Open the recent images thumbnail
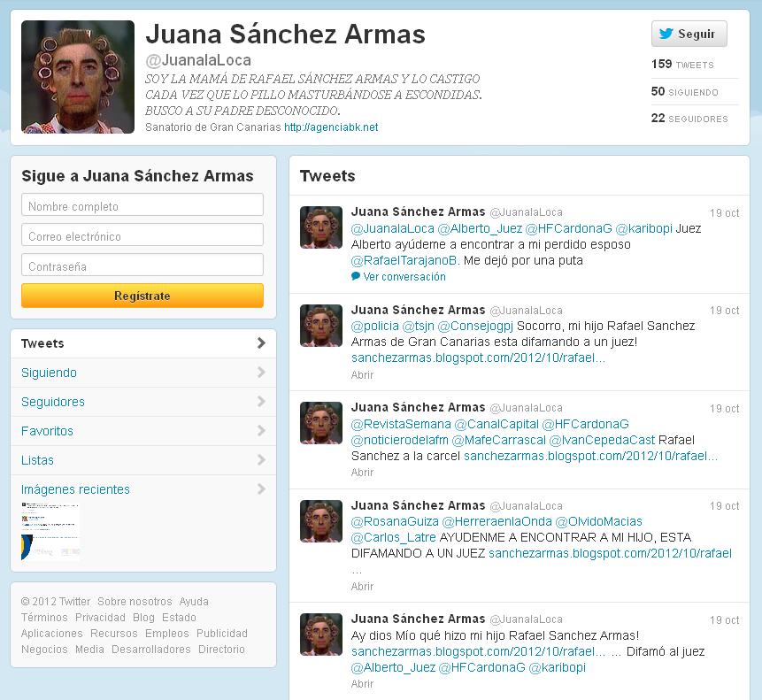Viewport: 762px width, 700px height. click(x=50, y=532)
